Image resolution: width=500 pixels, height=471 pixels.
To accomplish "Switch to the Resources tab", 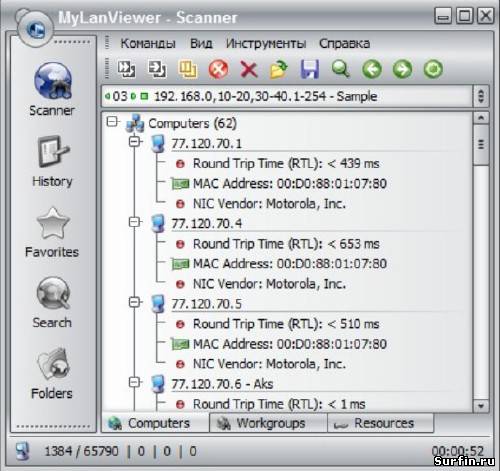I will pos(381,423).
